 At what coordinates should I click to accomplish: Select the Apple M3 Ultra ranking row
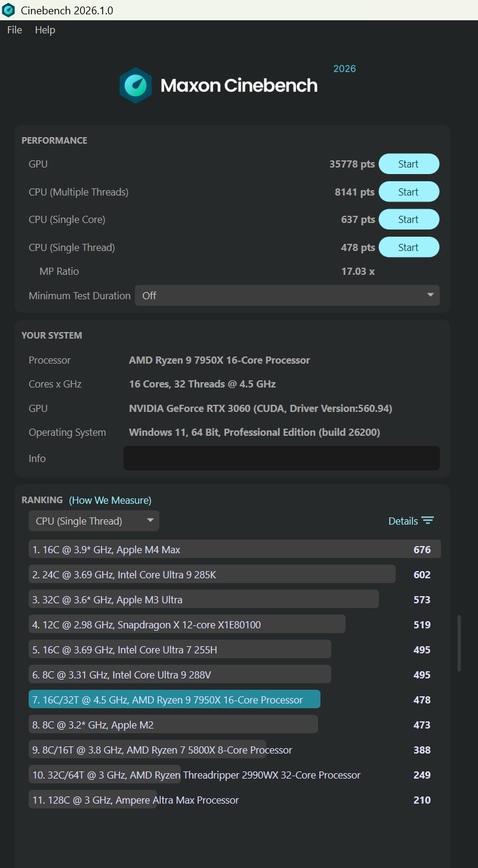235,600
